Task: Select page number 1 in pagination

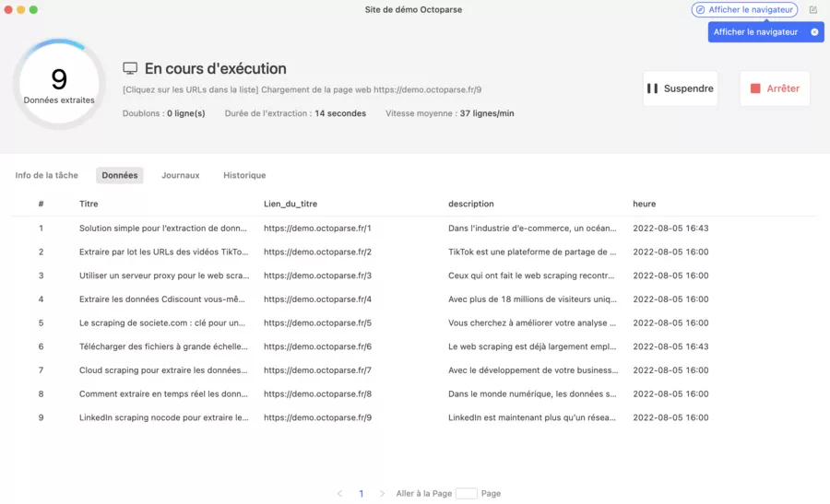Action: [361, 494]
